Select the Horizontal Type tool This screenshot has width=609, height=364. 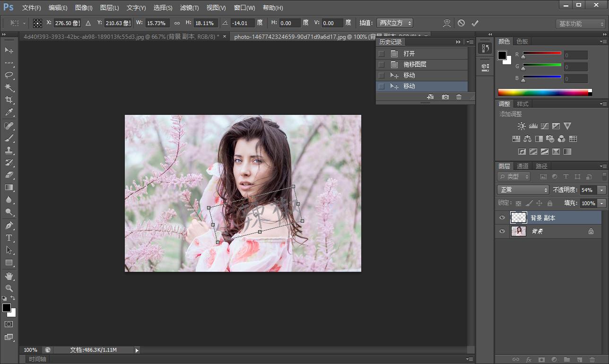tap(9, 237)
